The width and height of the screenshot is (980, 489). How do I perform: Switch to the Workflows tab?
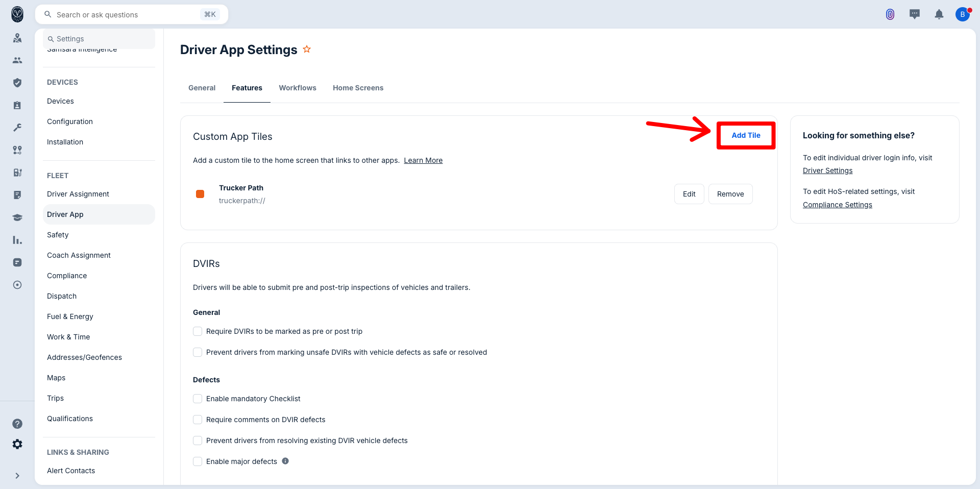coord(297,88)
